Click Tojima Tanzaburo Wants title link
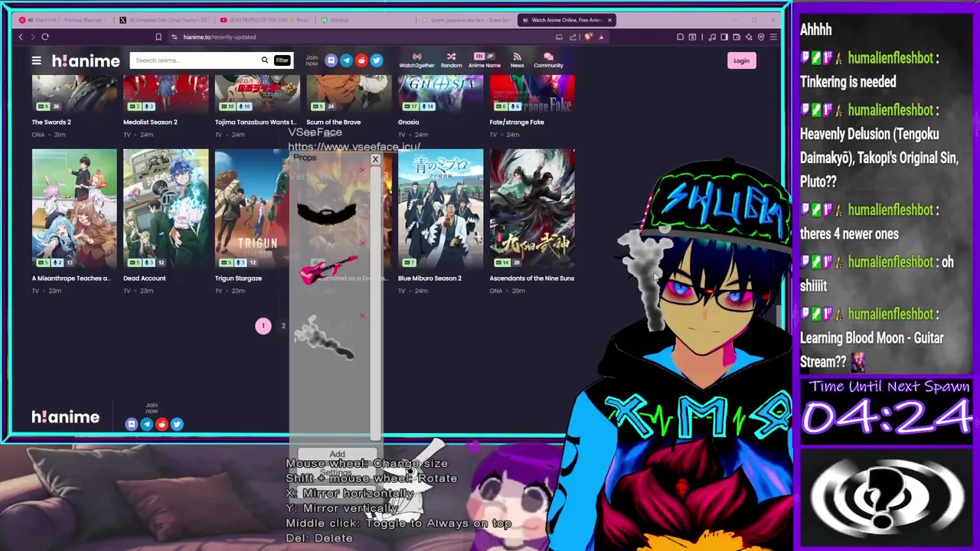 (256, 122)
